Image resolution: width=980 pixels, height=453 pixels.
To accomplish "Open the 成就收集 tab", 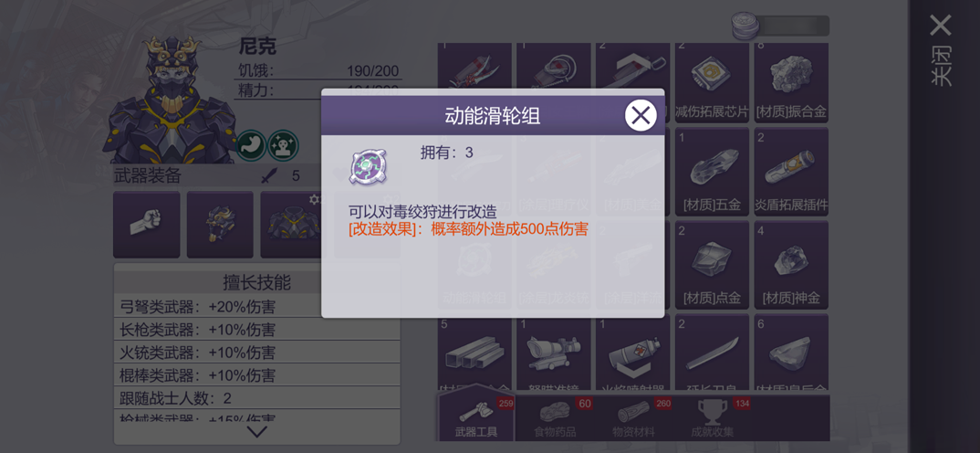I will click(713, 417).
